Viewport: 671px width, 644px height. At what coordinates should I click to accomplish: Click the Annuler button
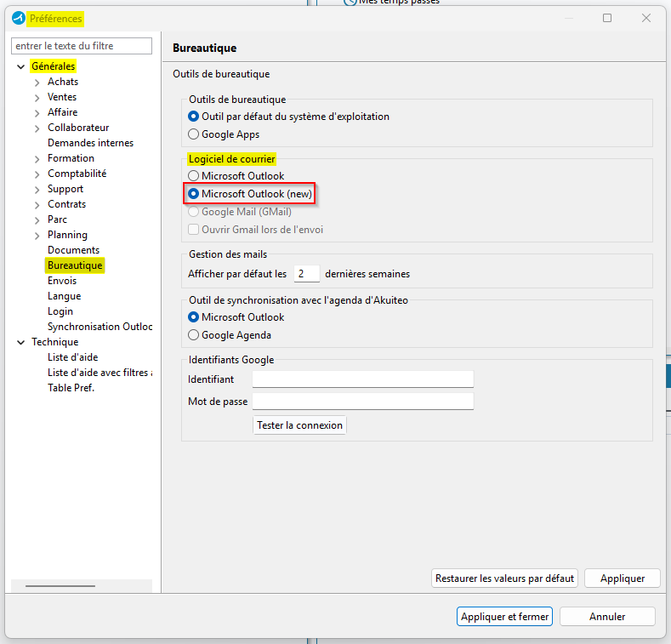(606, 617)
